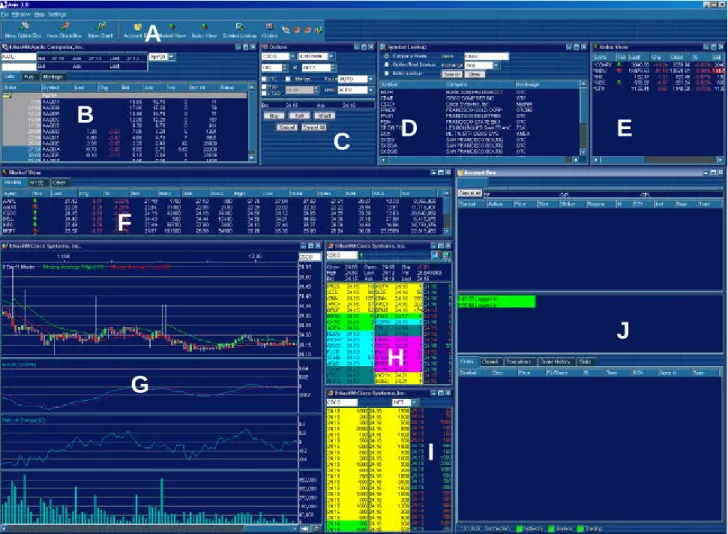Screen dimensions: 728x534
Task: Click the option chain scroll-down arrow
Action: (x=252, y=158)
